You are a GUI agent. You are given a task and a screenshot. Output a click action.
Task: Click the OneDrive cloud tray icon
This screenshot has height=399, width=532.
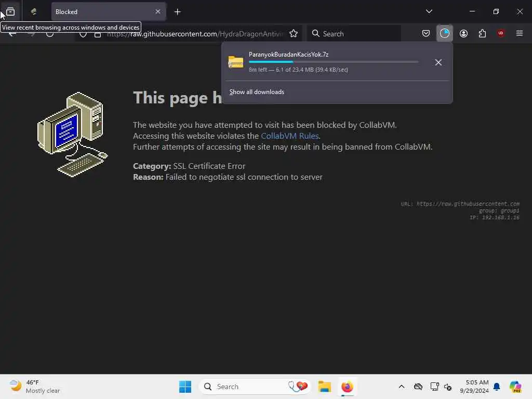418,387
